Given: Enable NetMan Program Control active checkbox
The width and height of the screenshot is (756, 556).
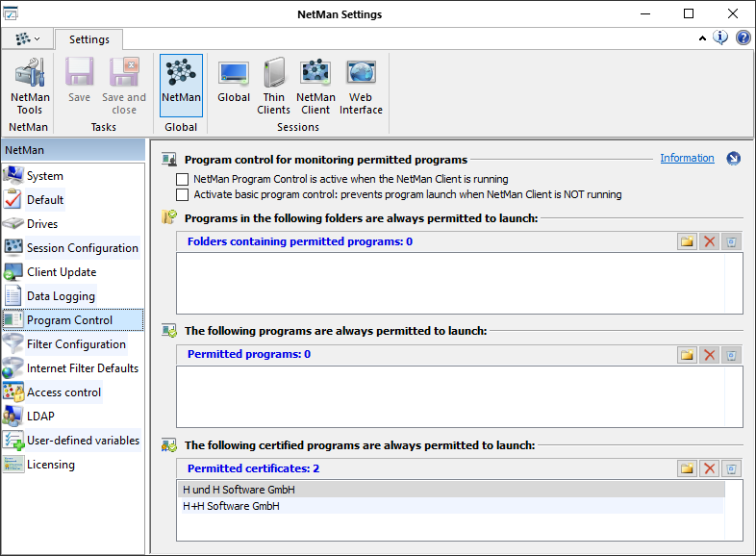Looking at the screenshot, I should (183, 179).
